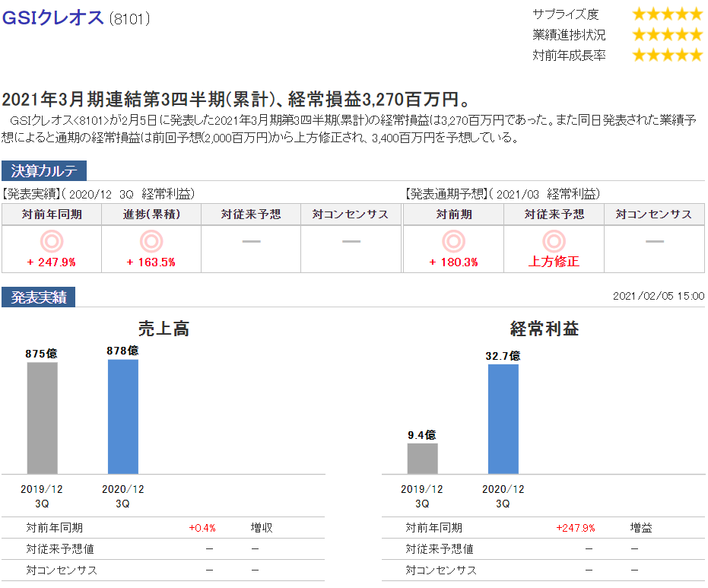Click the +247.9% value in 経常利益 table
Viewport: 708px width, 588px height.
point(576,528)
